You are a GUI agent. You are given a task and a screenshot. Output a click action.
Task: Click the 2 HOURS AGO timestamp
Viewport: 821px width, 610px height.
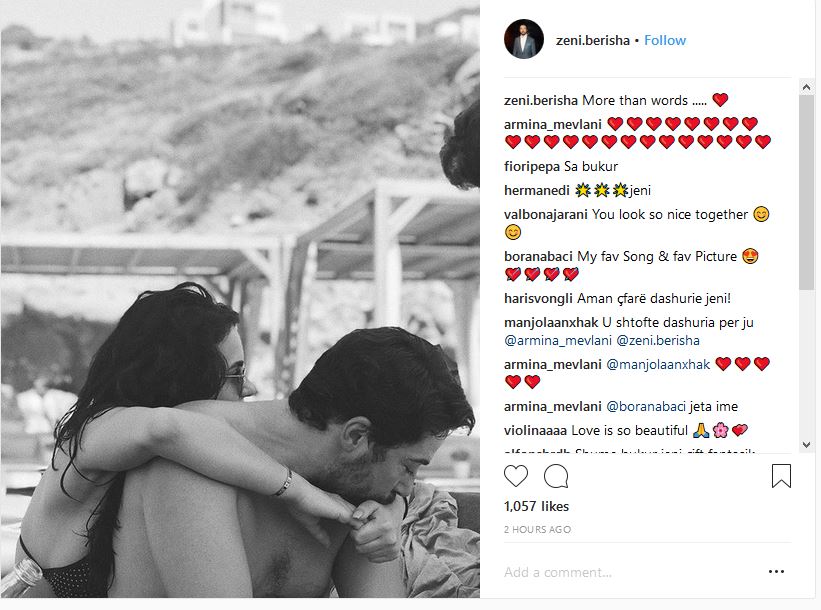click(x=537, y=529)
